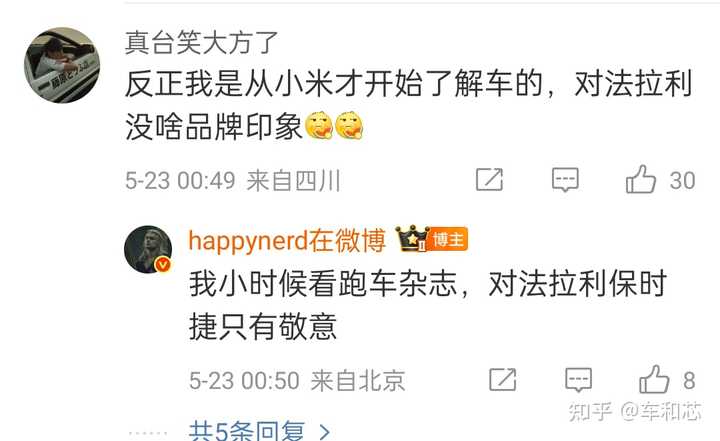Image resolution: width=720 pixels, height=441 pixels.
Task: Click happynerd's reply text about 跑车杂志
Action: [x=428, y=305]
